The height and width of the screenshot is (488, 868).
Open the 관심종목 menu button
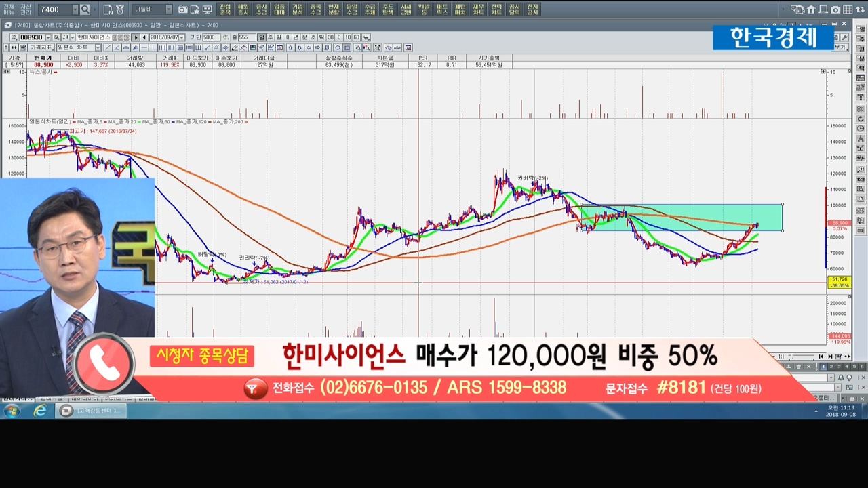[225, 9]
